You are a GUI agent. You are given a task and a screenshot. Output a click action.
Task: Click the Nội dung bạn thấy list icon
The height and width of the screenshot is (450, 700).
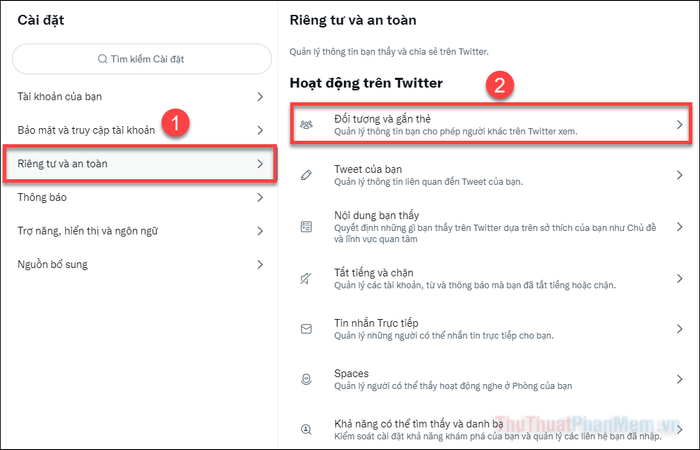click(306, 227)
